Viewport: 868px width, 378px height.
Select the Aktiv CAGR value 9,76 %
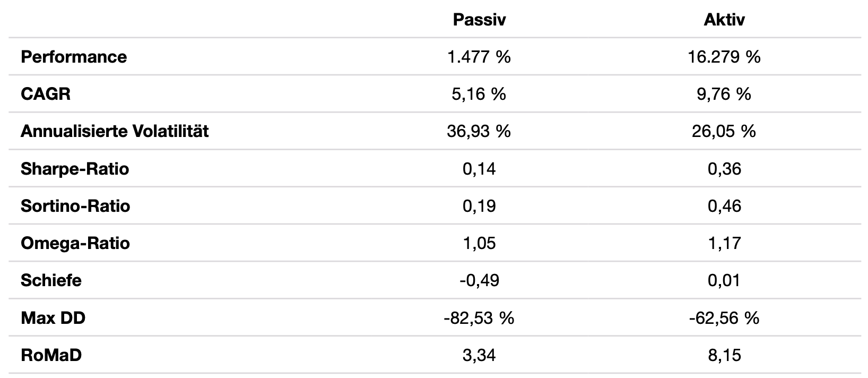point(724,94)
